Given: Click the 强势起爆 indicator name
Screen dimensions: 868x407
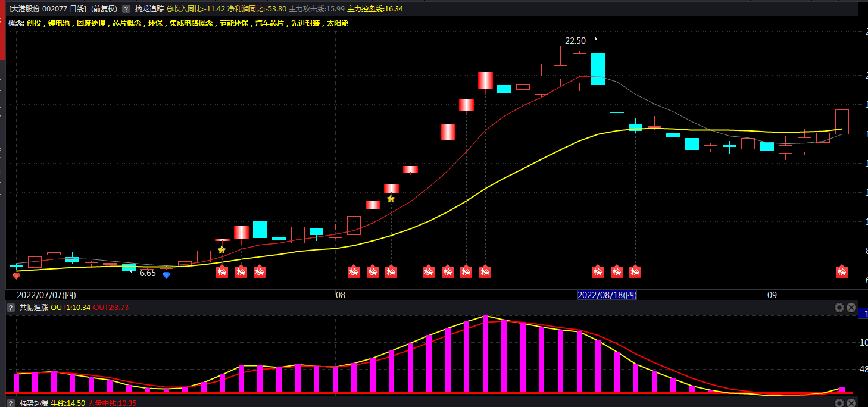Looking at the screenshot, I should [x=33, y=403].
